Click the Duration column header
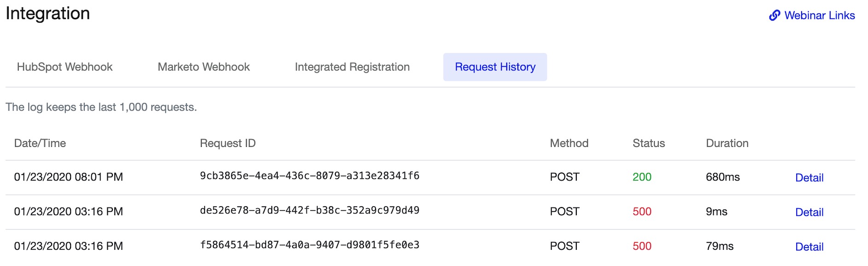The height and width of the screenshot is (266, 868). point(727,144)
